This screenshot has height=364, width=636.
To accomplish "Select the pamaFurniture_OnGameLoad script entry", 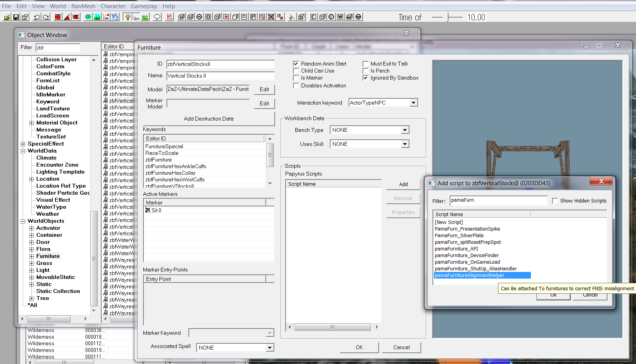I will 467,262.
